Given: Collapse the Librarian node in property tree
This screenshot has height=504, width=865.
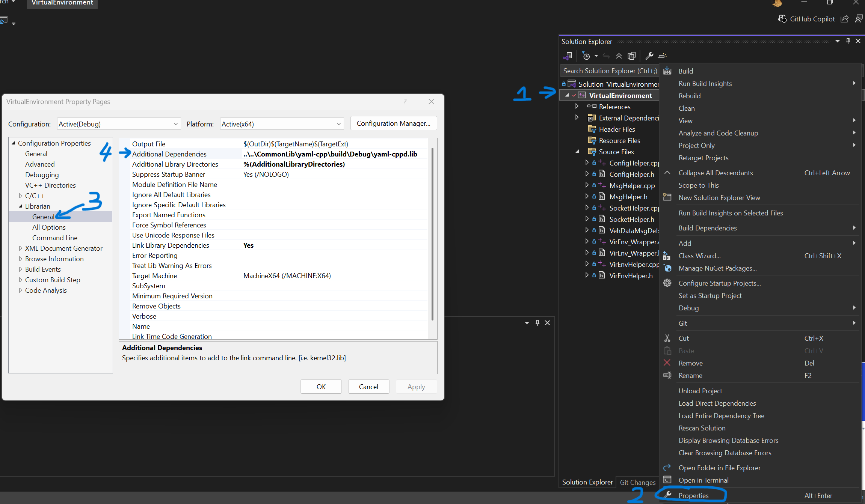Looking at the screenshot, I should 21,206.
